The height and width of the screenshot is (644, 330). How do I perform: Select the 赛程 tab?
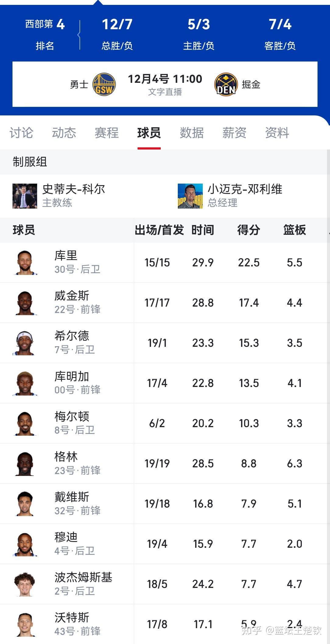point(106,133)
